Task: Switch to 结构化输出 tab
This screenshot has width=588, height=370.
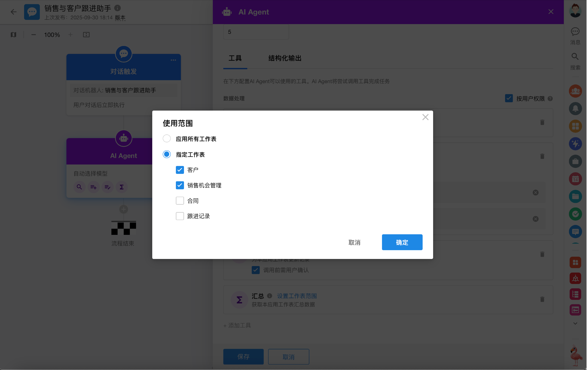Action: pyautogui.click(x=285, y=58)
